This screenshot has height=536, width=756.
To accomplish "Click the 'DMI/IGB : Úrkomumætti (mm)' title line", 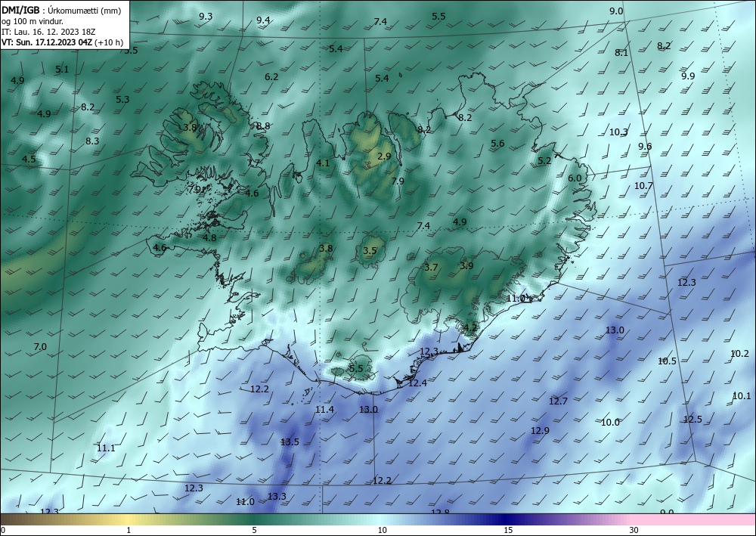I will point(62,10).
